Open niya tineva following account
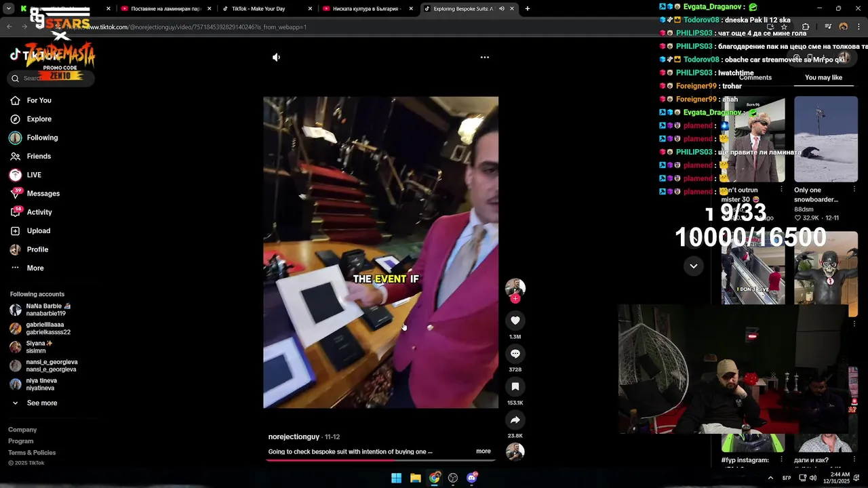Screen dimensions: 868x488 [x=34, y=384]
